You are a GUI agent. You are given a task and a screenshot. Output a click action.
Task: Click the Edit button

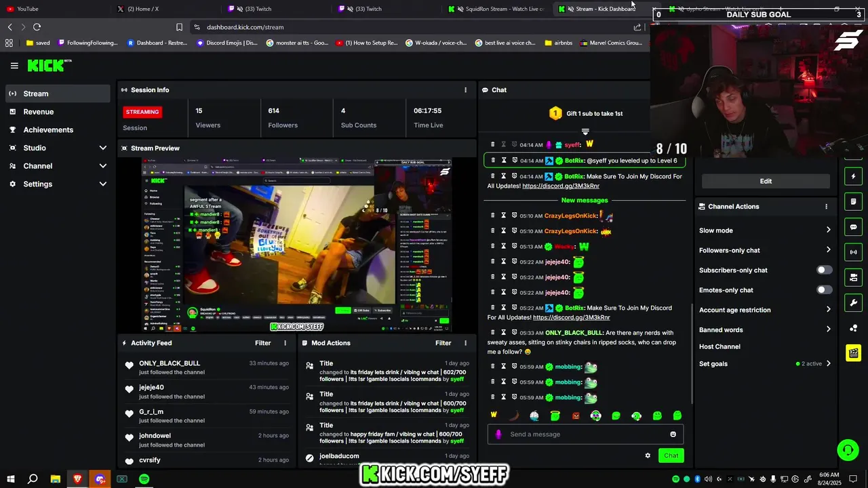[x=766, y=181]
